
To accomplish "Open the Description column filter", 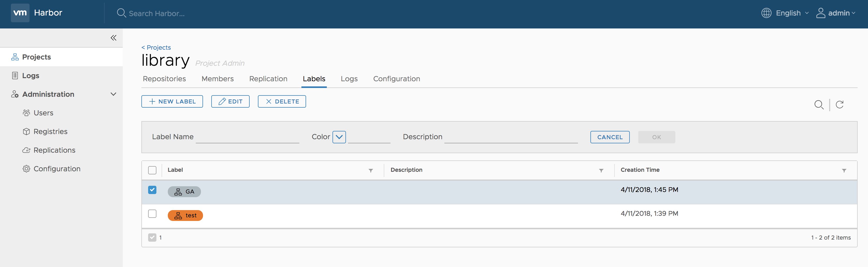I will click(x=601, y=171).
